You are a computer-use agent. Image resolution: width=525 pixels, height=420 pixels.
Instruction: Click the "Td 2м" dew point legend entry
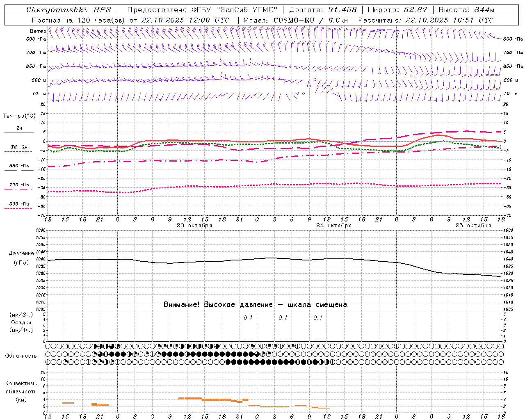[19, 147]
